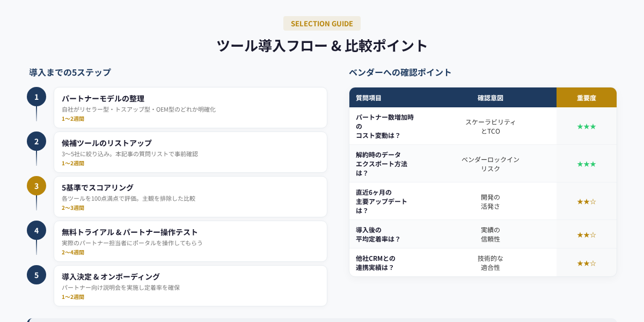Click star rating for 直近6ヶ月のアップデート row
This screenshot has width=644, height=322.
(586, 201)
